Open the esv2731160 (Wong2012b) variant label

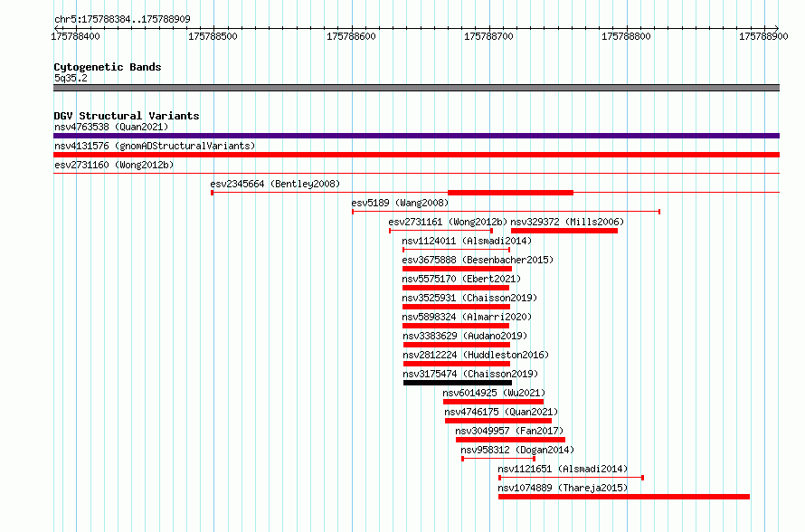click(x=114, y=165)
